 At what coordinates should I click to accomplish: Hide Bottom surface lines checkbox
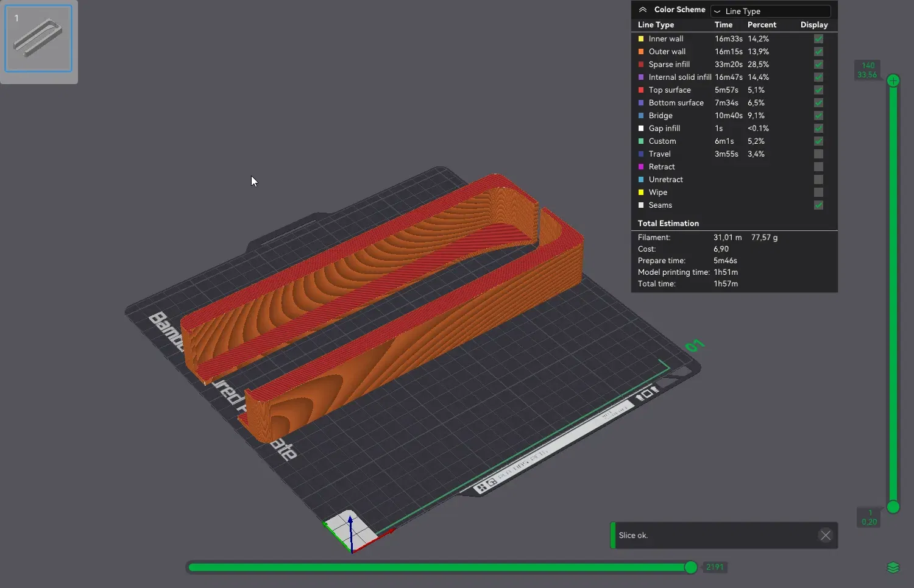[818, 102]
